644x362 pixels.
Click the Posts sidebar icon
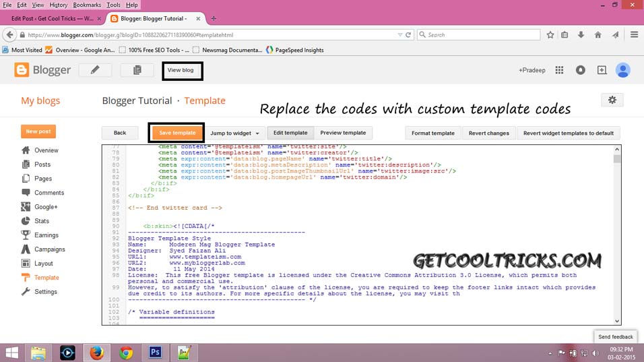[26, 164]
